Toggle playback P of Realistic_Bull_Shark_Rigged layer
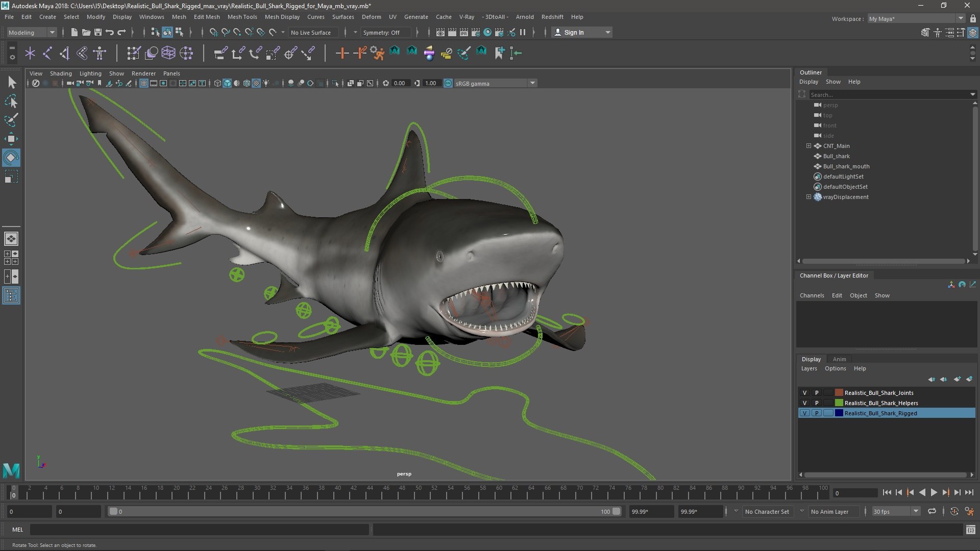980x551 pixels. [816, 413]
